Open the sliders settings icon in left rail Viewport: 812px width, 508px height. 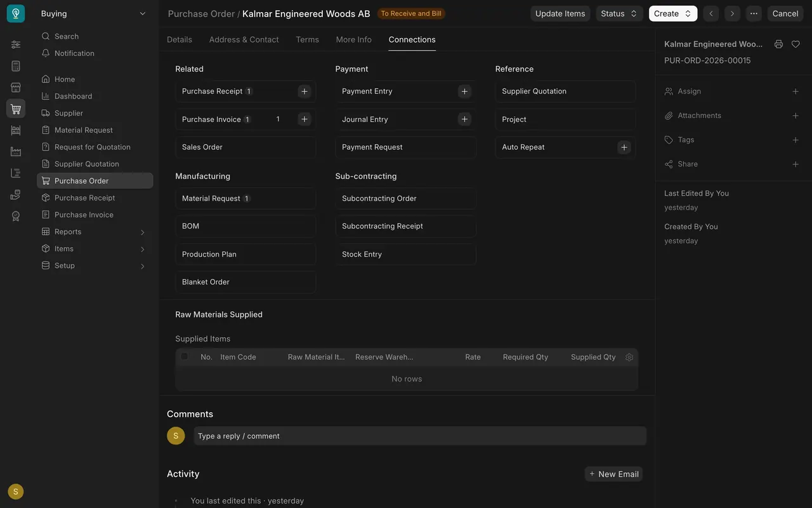click(16, 44)
